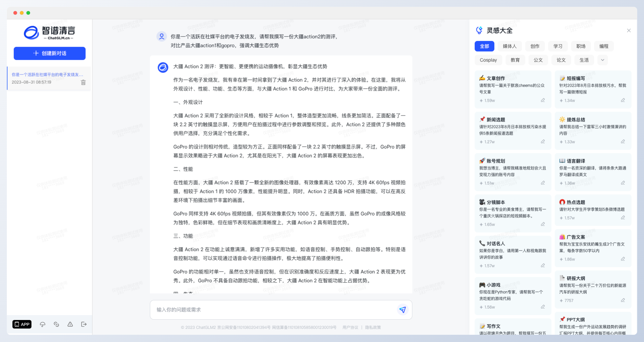Image resolution: width=644 pixels, height=342 pixels.
Task: Open the 广告文案 prompt card
Action: click(593, 248)
